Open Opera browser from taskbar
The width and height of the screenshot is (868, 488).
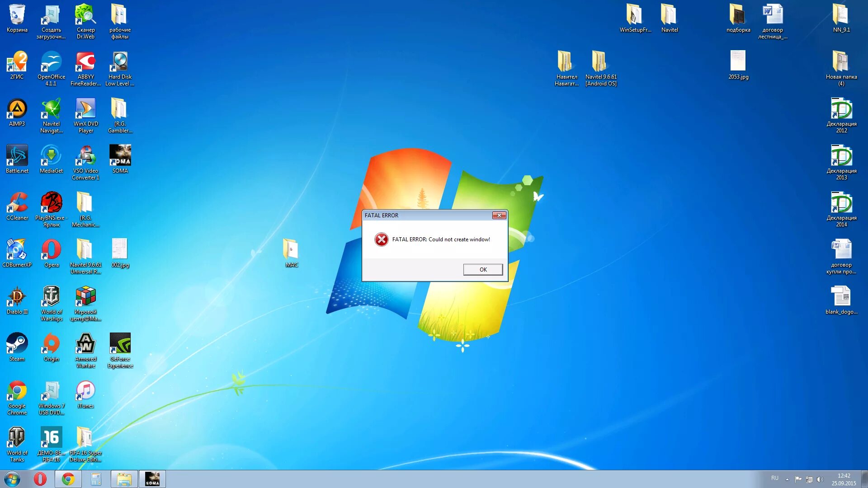click(39, 479)
